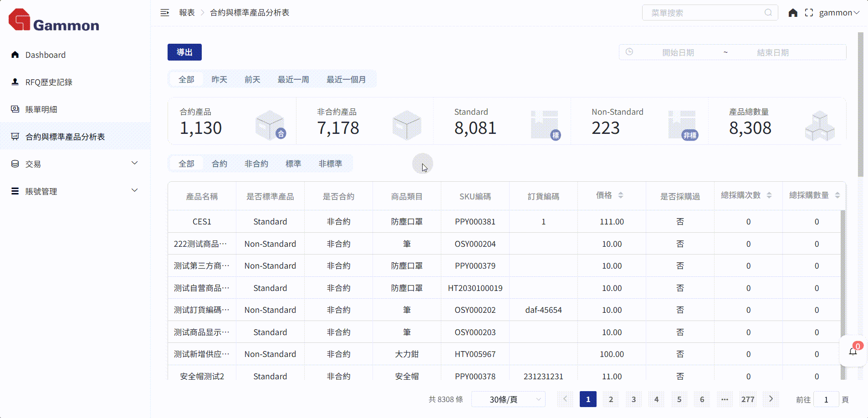Click the home icon in top bar
The image size is (868, 418).
coord(793,13)
